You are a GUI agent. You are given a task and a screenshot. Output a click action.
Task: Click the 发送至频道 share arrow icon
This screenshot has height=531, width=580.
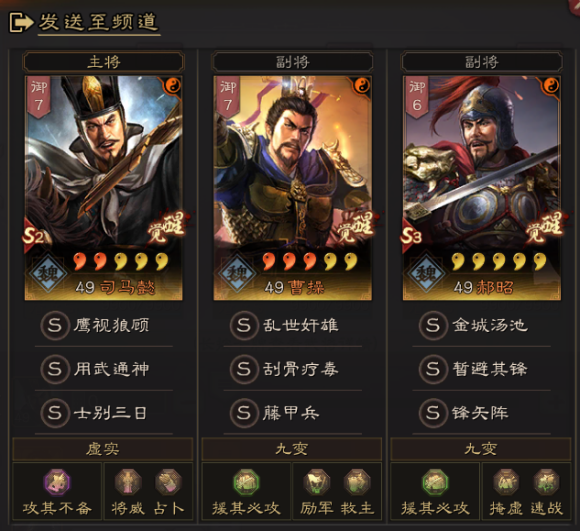21,22
